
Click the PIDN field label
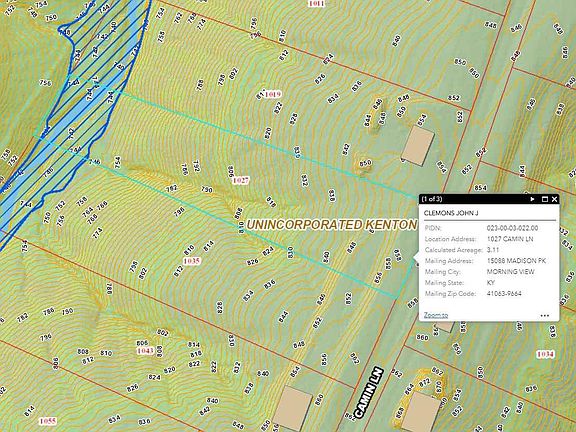coord(433,228)
